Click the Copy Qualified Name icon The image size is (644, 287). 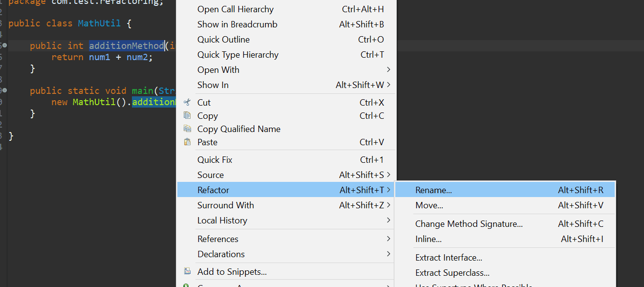point(187,129)
